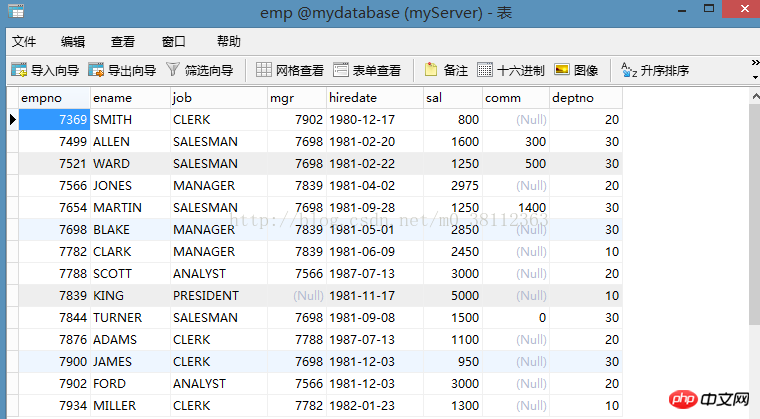Select the sal cell 5000
Screen dimensions: 760x419
[x=453, y=295]
